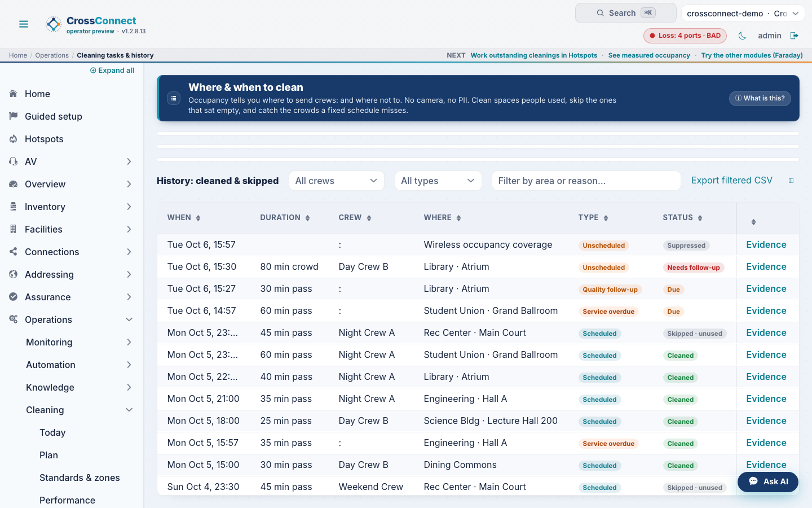The height and width of the screenshot is (508, 812).
Task: Click the Overview dashboard icon
Action: click(x=14, y=184)
